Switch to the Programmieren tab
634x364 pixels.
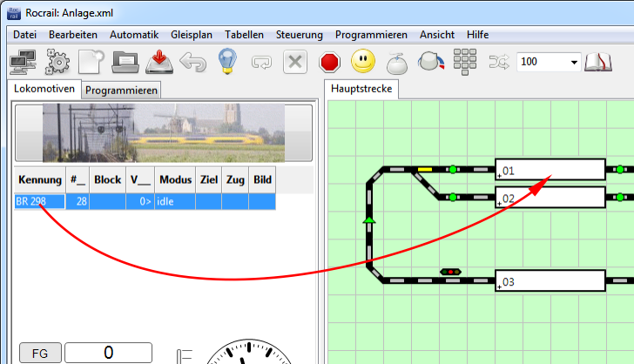point(122,90)
